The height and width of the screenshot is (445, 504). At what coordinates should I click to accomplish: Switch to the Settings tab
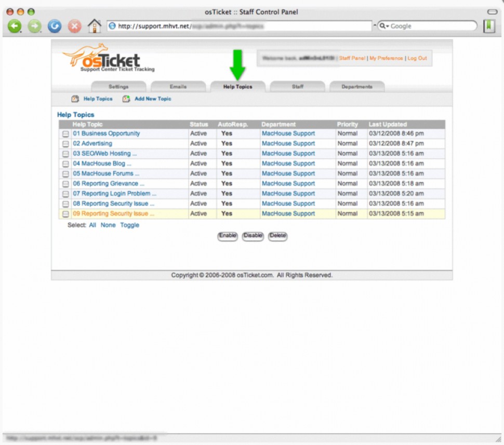click(x=118, y=87)
